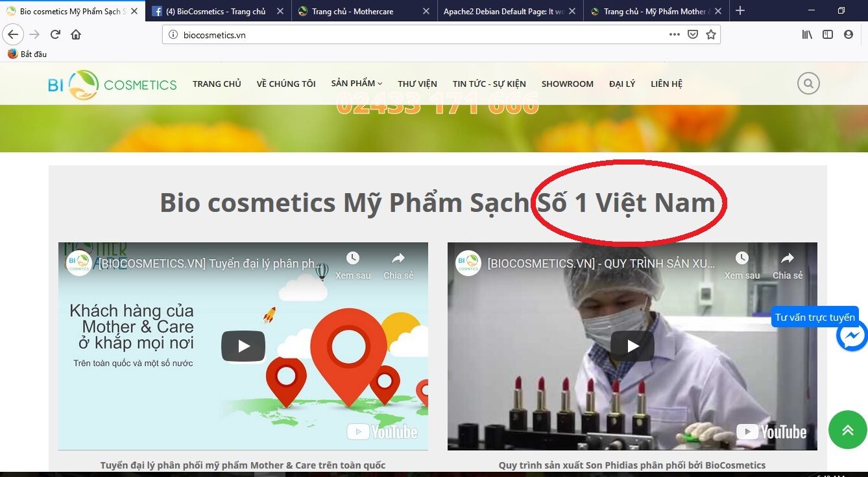868x477 pixels.
Task: Expand the SẢN PHẨM dropdown menu
Action: tap(357, 84)
